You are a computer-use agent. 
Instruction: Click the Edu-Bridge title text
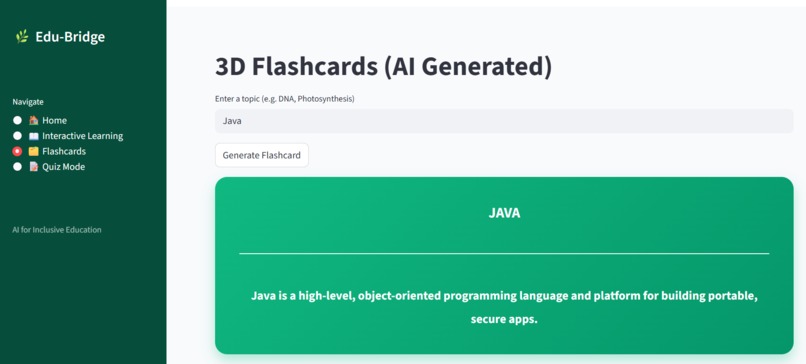point(70,37)
